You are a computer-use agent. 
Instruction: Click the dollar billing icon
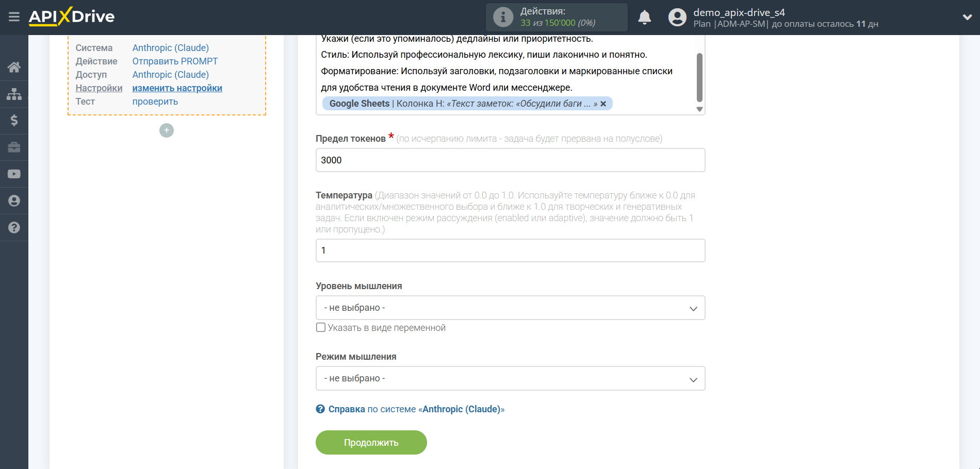[x=14, y=121]
